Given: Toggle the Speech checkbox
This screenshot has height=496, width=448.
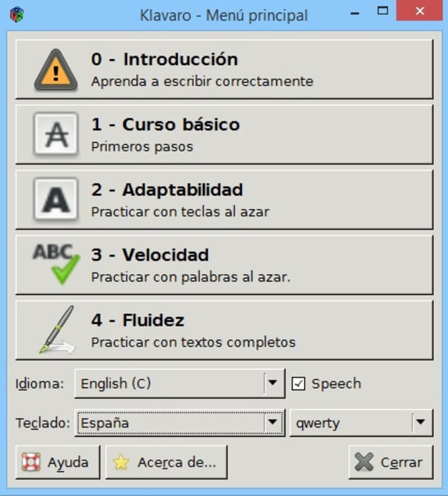Looking at the screenshot, I should click(x=299, y=384).
